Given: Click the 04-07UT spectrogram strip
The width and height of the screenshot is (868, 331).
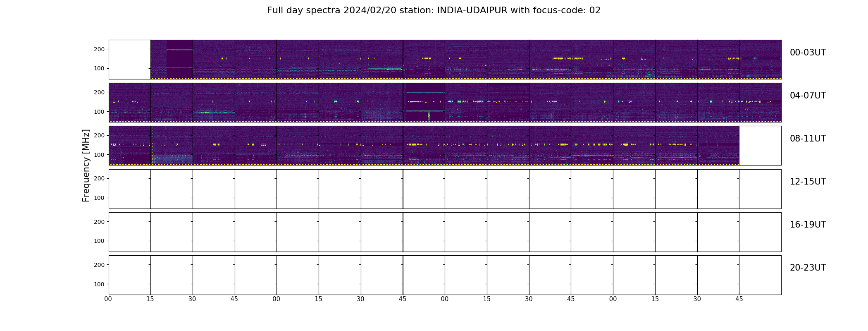Looking at the screenshot, I should [445, 103].
